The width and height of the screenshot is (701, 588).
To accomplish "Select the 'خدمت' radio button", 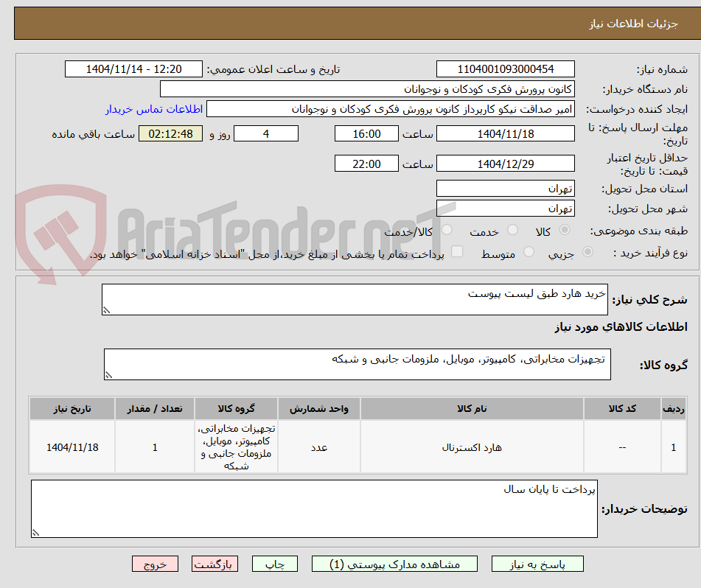I will [512, 230].
